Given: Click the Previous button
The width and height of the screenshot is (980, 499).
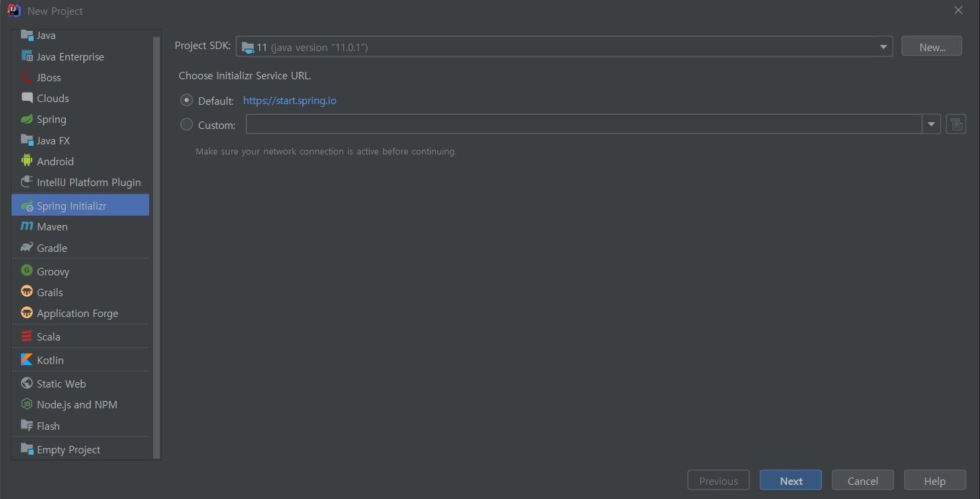Looking at the screenshot, I should (718, 480).
